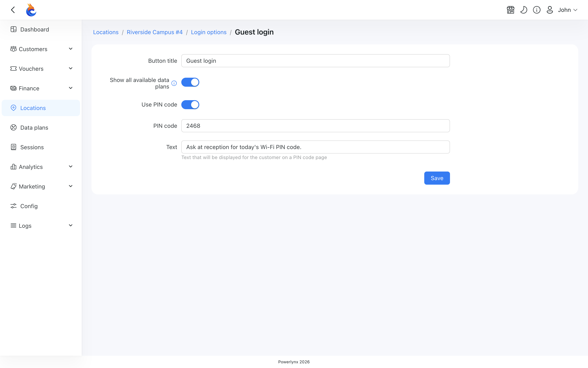
Task: Turn off the Use PIN code switch
Action: point(190,105)
